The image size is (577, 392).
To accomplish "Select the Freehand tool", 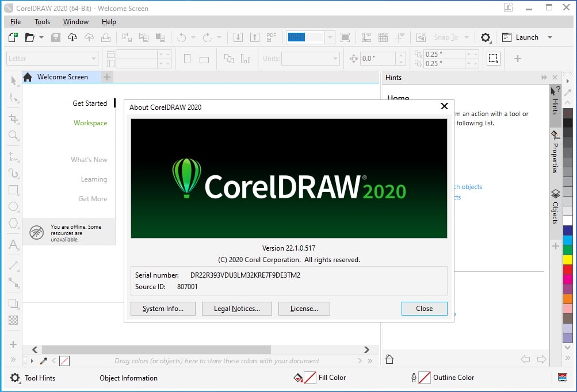I will coord(14,157).
